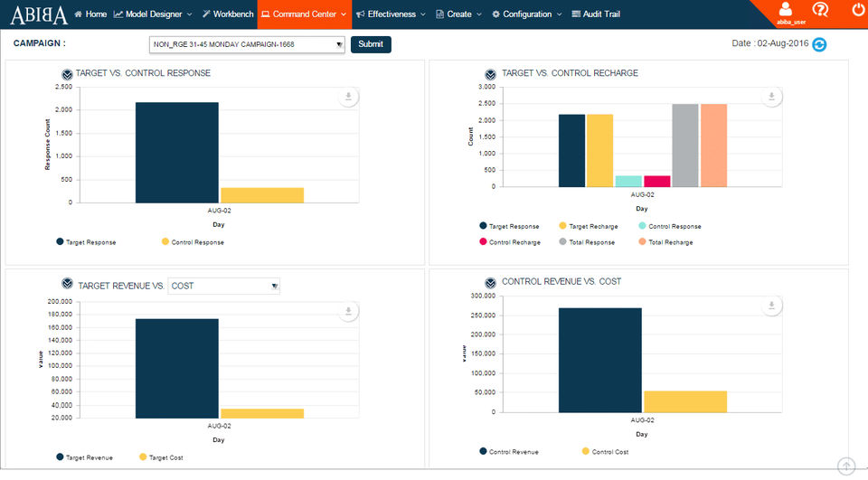
Task: Collapse the Target vs. Control Recharge panel
Action: pyautogui.click(x=490, y=74)
